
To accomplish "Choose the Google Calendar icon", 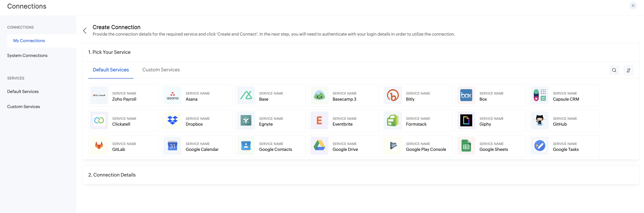I will pos(172,146).
